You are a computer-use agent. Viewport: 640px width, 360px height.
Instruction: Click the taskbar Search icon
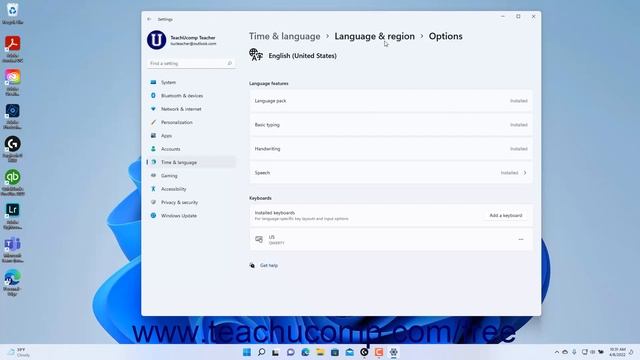point(262,352)
